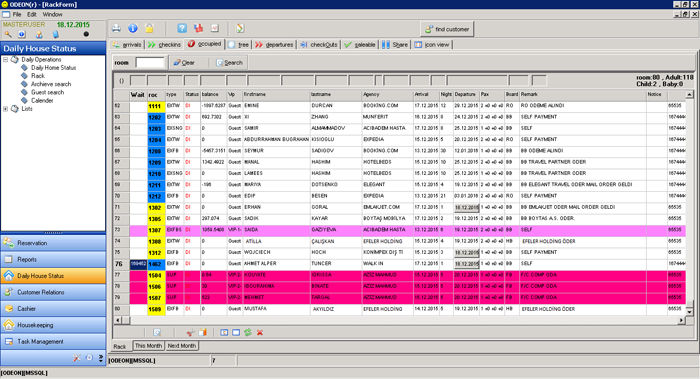The width and height of the screenshot is (700, 379).
Task: Click room 1307 yellow cell
Action: pyautogui.click(x=156, y=230)
